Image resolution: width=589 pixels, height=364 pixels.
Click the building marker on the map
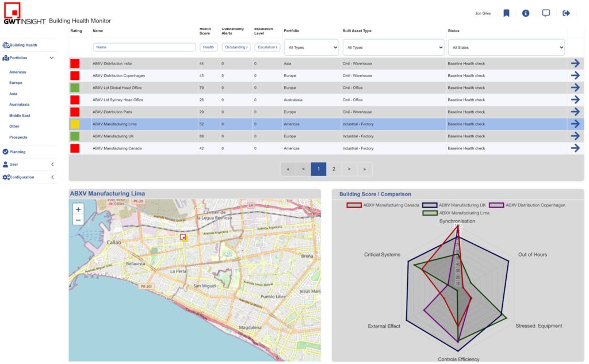coord(183,237)
